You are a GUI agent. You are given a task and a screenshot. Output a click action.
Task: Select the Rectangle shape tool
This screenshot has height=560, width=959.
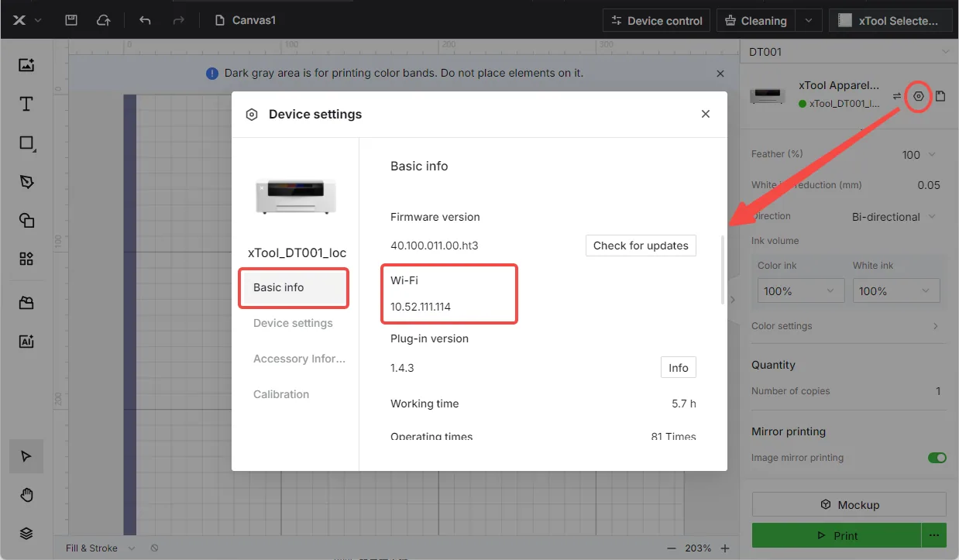[x=26, y=143]
